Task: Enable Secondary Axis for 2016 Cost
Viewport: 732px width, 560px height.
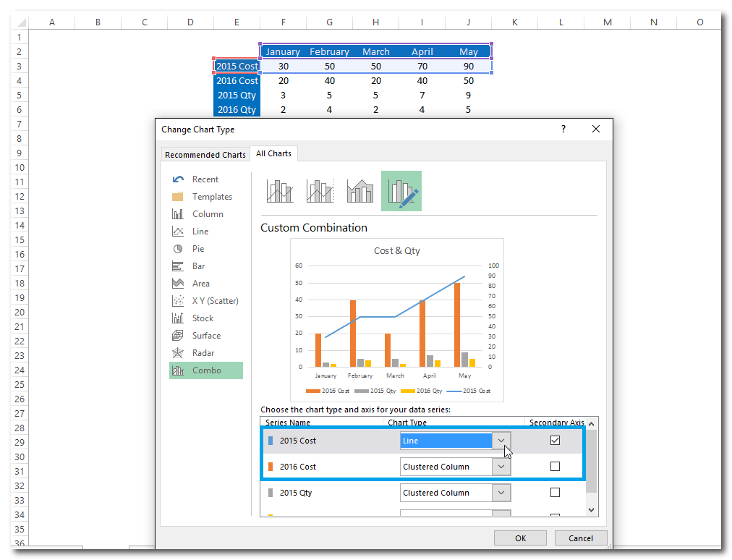Action: pyautogui.click(x=555, y=467)
